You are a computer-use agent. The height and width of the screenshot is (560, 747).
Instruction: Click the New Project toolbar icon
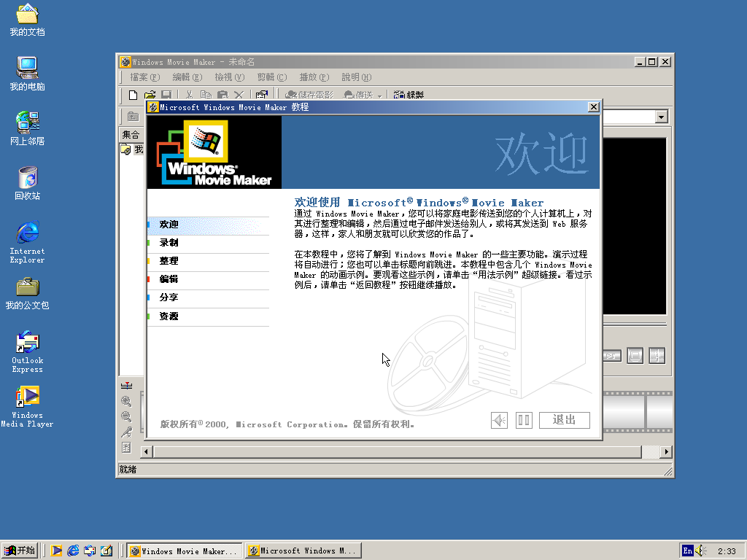(x=133, y=94)
